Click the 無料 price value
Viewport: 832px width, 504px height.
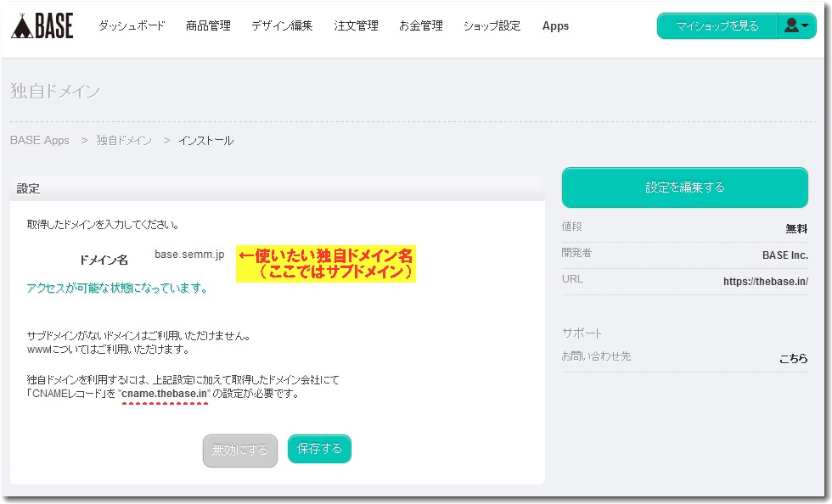click(x=796, y=228)
